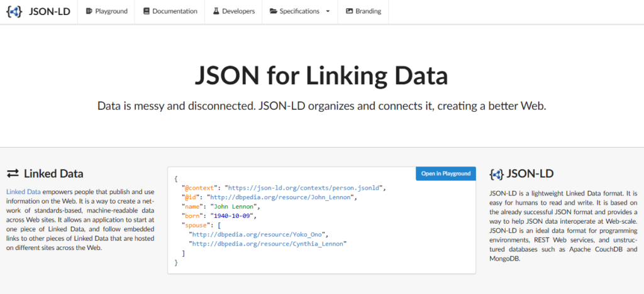Click the JSON-LD brand name in header
The width and height of the screenshot is (644, 294).
pos(49,11)
